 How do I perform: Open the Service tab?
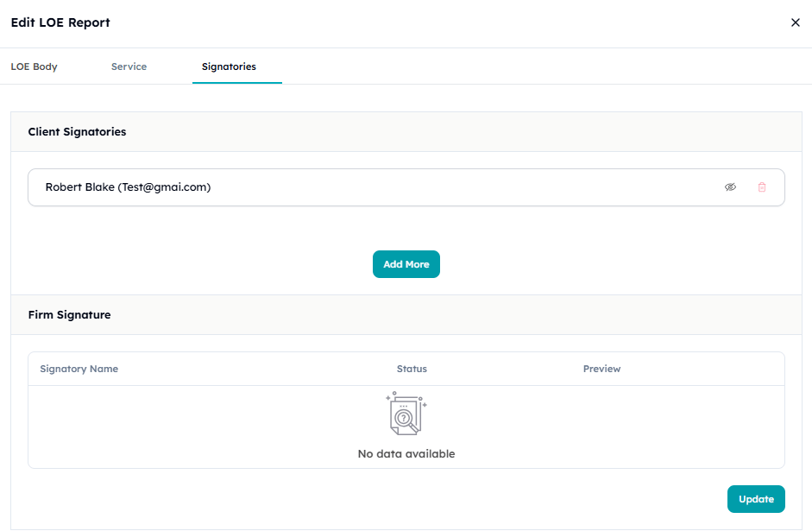(x=129, y=66)
